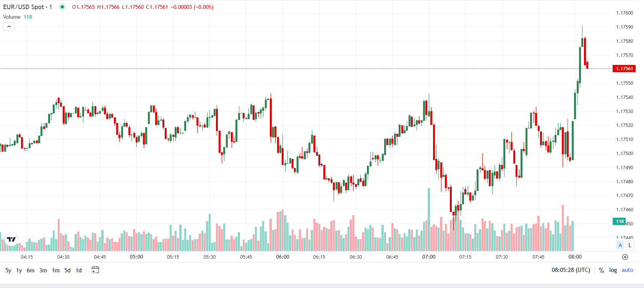The height and width of the screenshot is (288, 644).
Task: Click the green 118 volume label on scale
Action: click(620, 222)
